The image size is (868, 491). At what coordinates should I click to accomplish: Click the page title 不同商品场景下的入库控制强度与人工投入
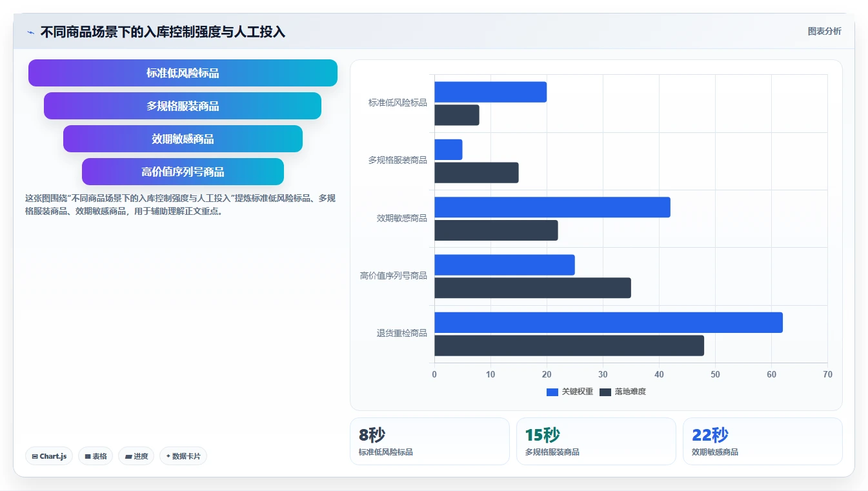pos(163,32)
